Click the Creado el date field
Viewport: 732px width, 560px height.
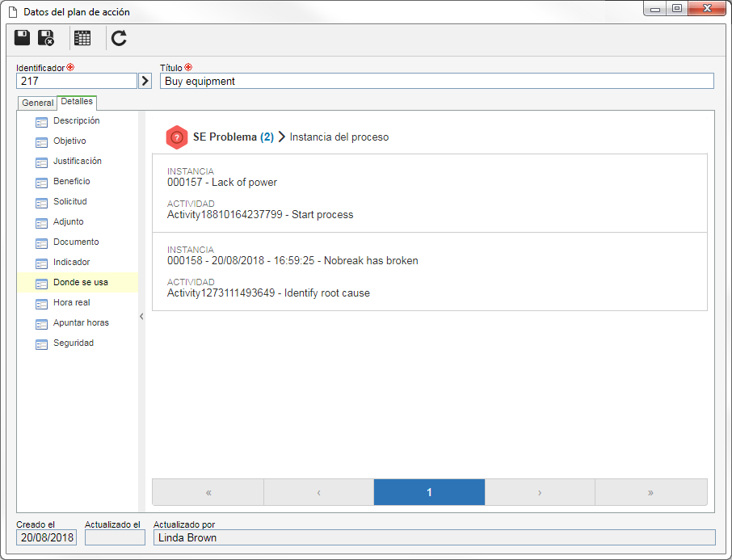pyautogui.click(x=46, y=537)
